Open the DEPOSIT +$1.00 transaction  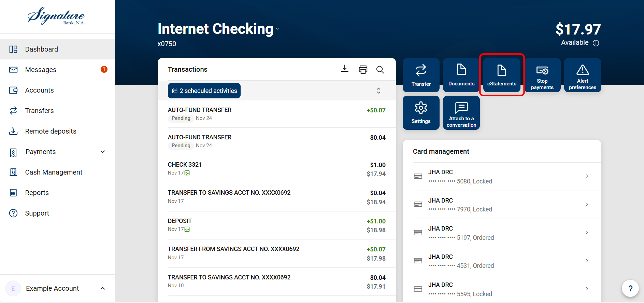(x=277, y=225)
